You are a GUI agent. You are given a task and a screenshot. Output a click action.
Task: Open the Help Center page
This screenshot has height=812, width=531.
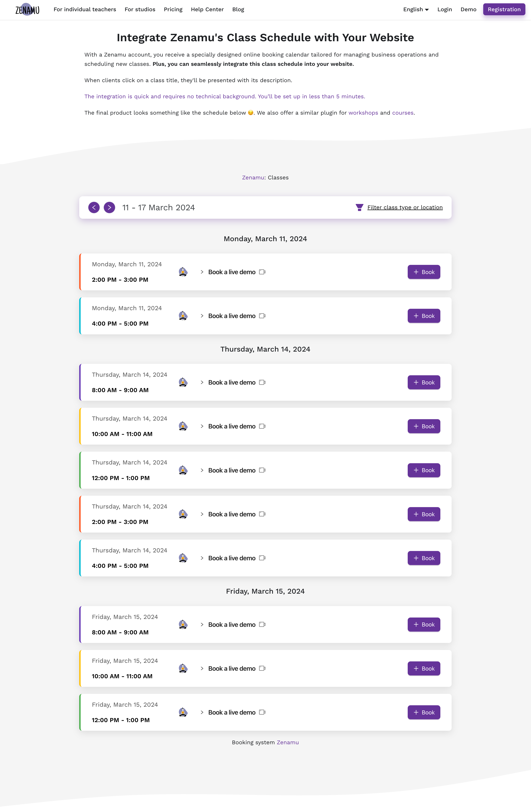coord(207,9)
